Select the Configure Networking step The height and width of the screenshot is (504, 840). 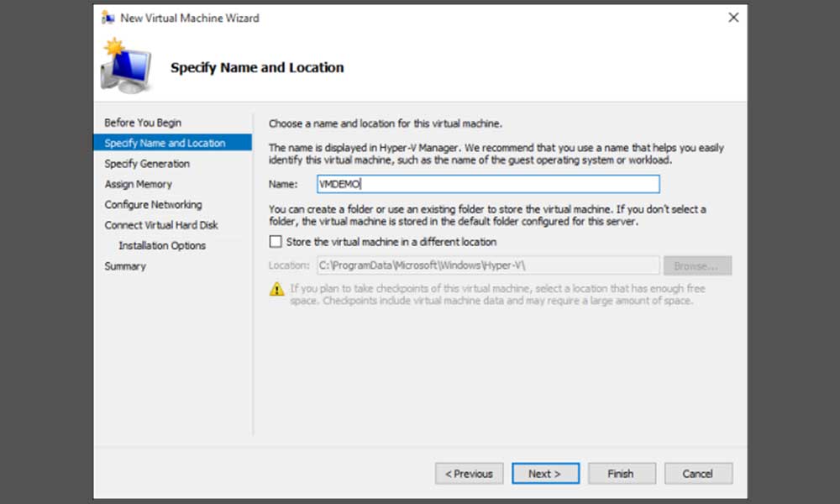click(x=152, y=204)
